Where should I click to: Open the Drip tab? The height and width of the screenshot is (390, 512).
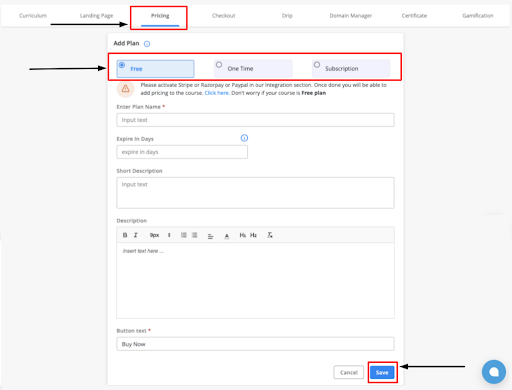287,16
